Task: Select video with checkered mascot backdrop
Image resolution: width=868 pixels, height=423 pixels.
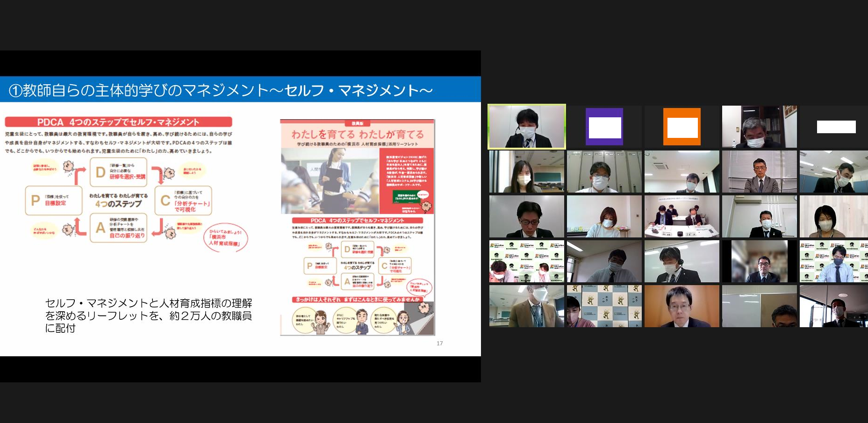Action: (x=604, y=306)
